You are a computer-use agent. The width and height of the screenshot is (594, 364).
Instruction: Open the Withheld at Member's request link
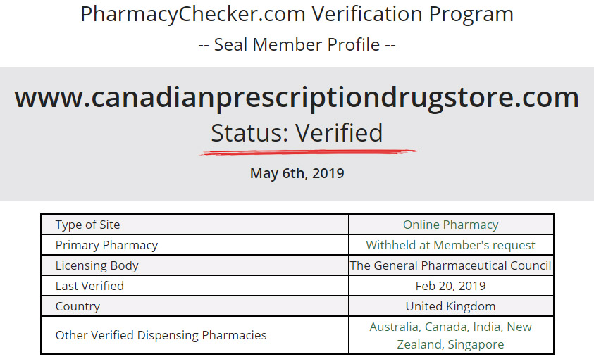[x=450, y=245]
